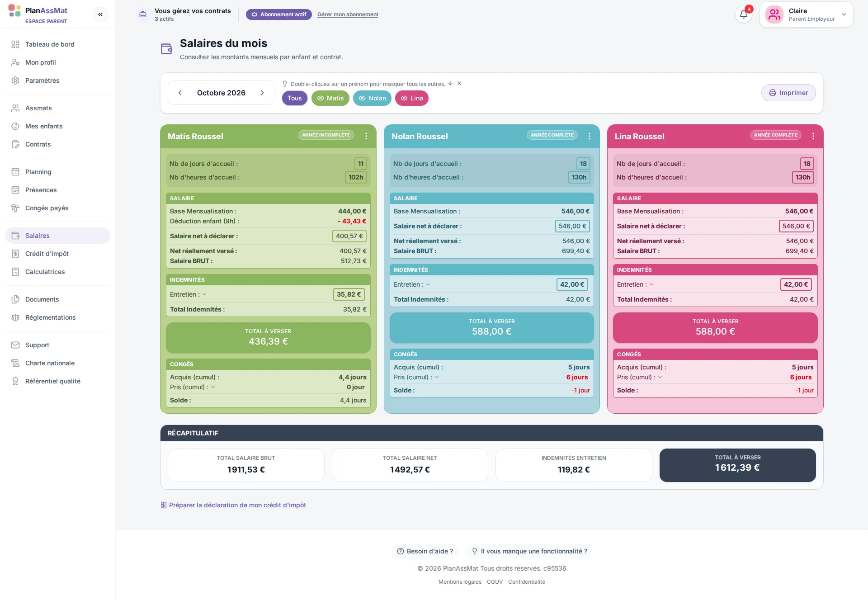Click the Abonnement actif badge
The width and height of the screenshot is (868, 600).
[x=279, y=14]
